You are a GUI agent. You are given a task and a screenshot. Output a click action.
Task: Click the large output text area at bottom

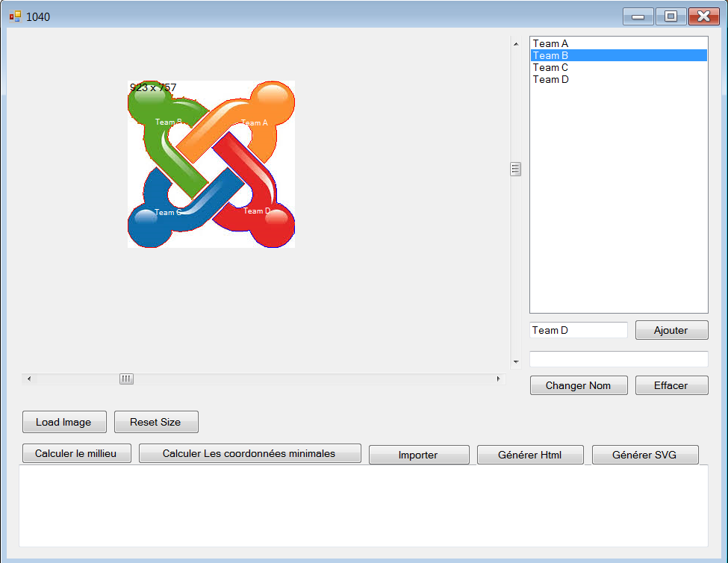[x=364, y=506]
